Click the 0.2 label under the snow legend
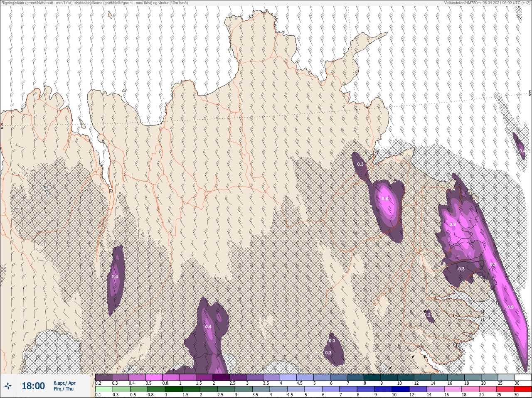Screen dimensions: 532x398 [98, 383]
